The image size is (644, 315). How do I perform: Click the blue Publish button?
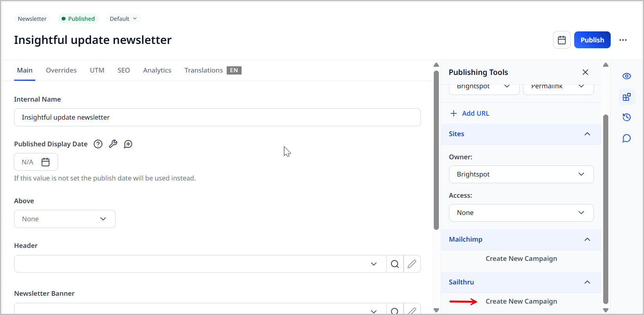click(592, 40)
